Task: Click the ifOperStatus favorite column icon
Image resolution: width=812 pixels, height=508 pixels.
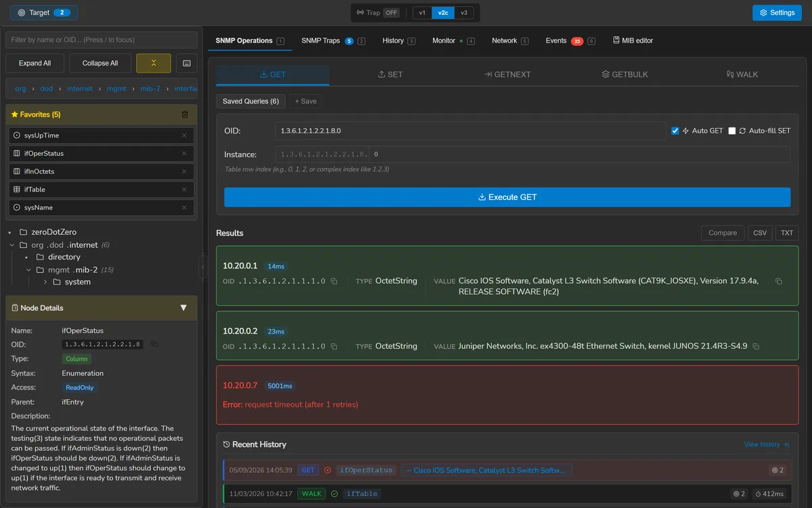Action: tap(17, 154)
